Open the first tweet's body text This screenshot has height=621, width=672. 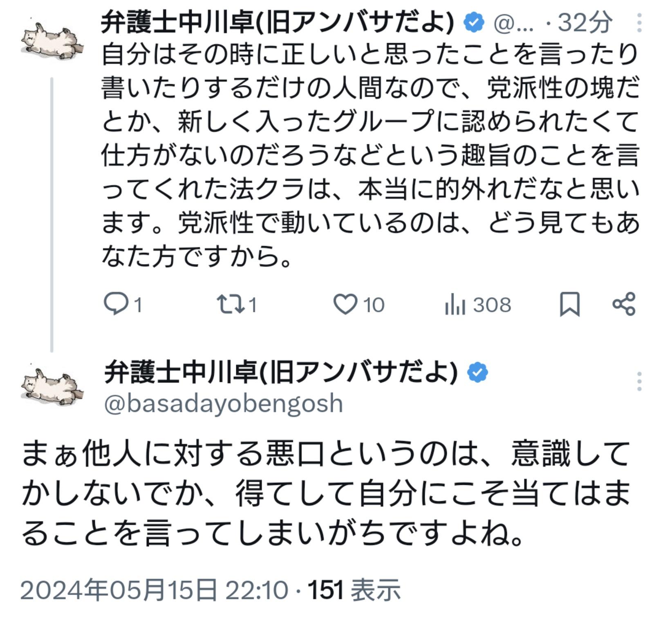(x=370, y=156)
